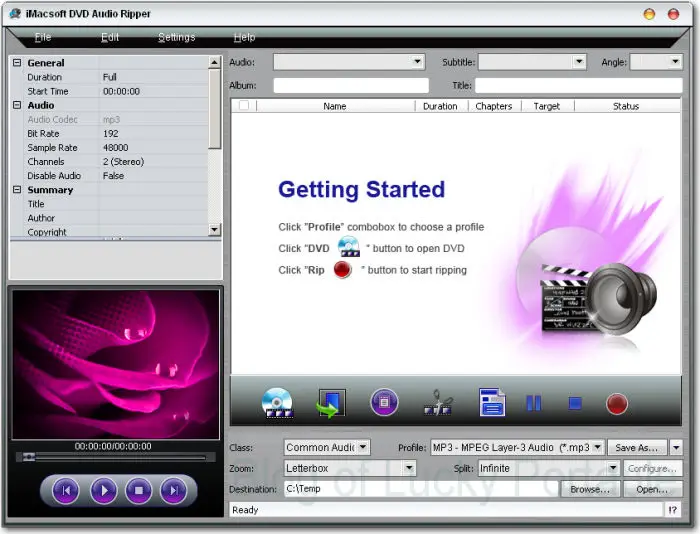This screenshot has width=700, height=534.
Task: Click the Status column header
Action: coord(626,106)
